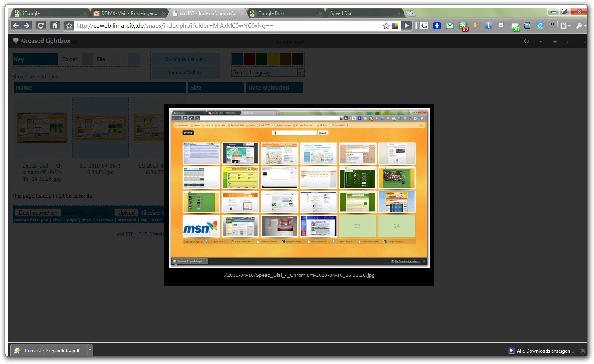Expand the wrench settings menu
The image size is (594, 364).
[580, 26]
